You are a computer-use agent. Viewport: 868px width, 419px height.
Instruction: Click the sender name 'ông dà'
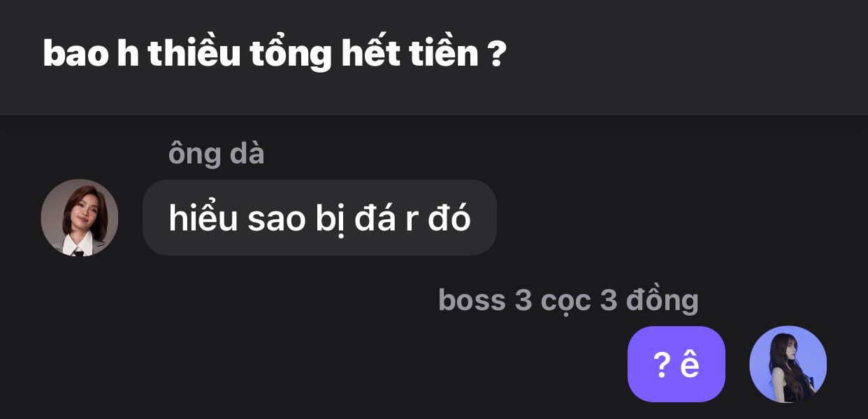[216, 154]
